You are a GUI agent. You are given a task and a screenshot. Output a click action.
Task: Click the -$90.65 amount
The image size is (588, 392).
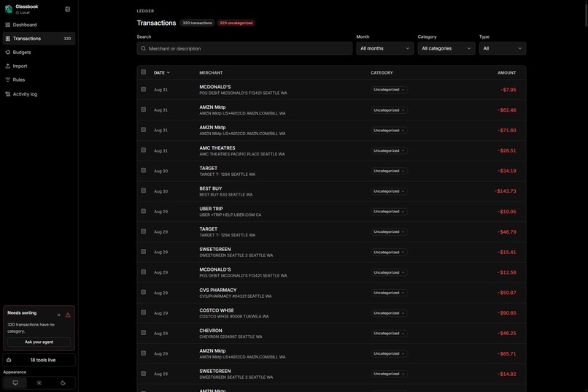coord(507,313)
